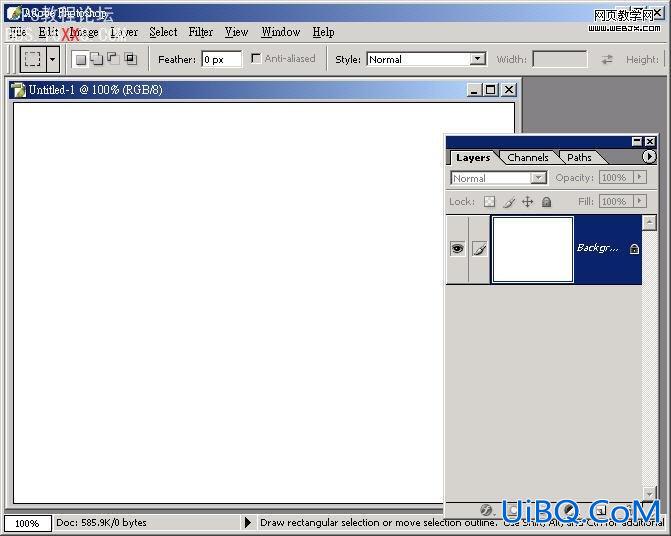Open the Help menu

323,32
